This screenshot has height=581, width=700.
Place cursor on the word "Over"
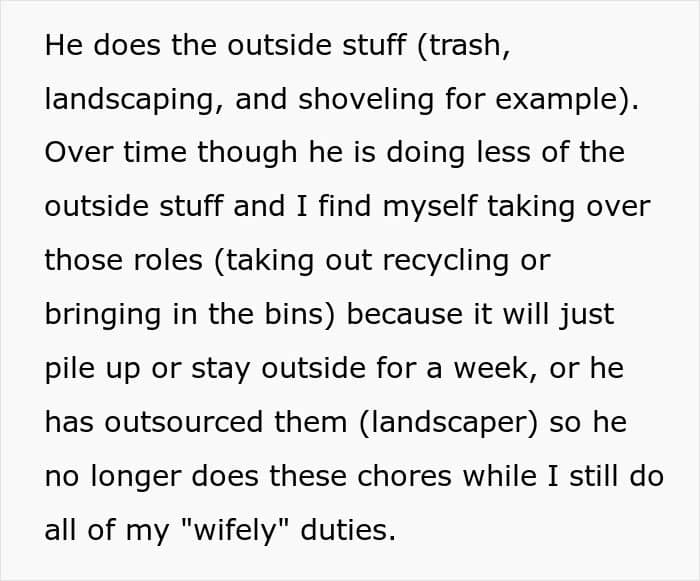click(78, 152)
